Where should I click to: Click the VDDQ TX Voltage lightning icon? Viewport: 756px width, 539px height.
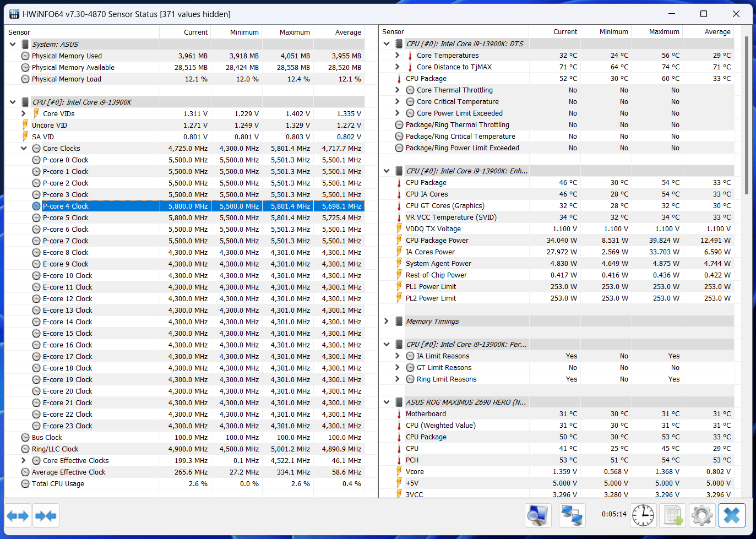click(399, 228)
